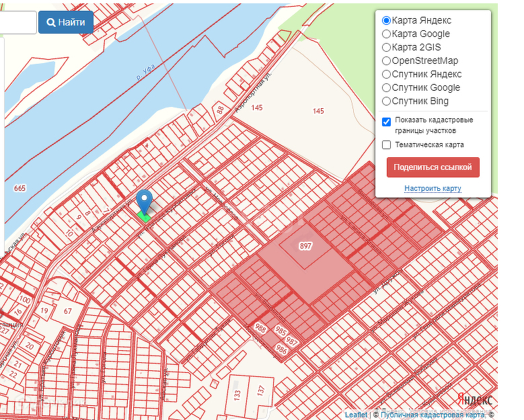Choose Спутник Bing satellite layer

point(386,101)
